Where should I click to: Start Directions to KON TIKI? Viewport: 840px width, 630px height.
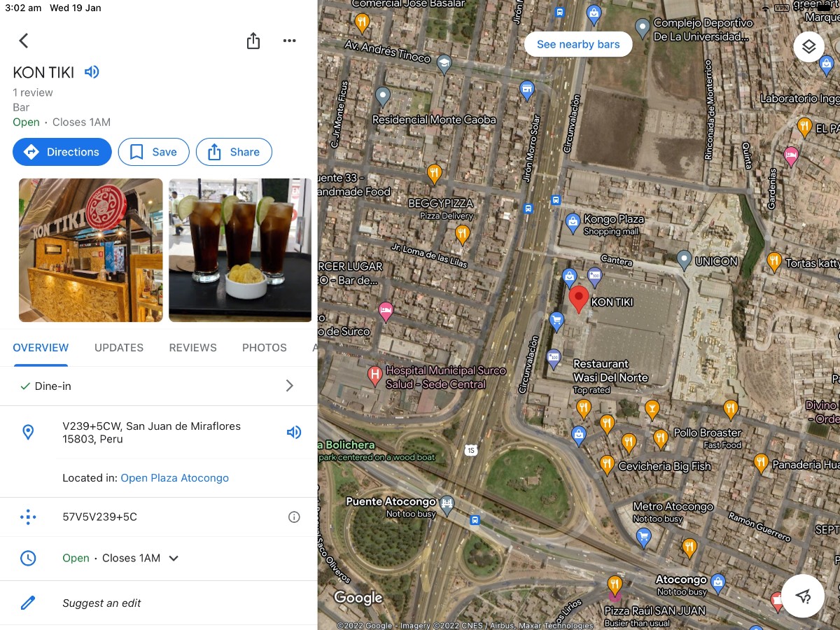pos(62,152)
